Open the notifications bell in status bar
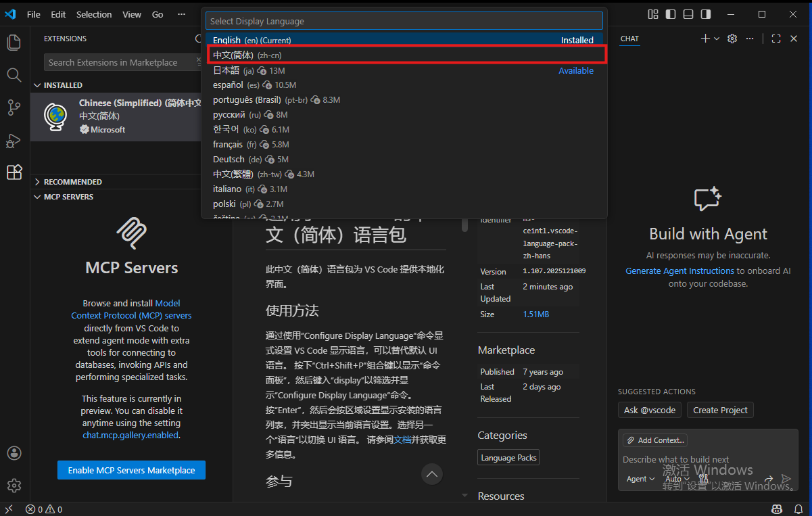This screenshot has height=516, width=812. (797, 509)
